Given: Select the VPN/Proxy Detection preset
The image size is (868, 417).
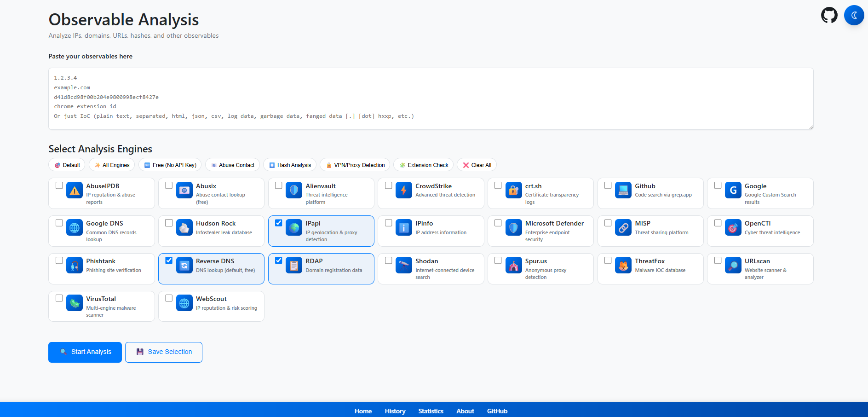Looking at the screenshot, I should pyautogui.click(x=355, y=165).
